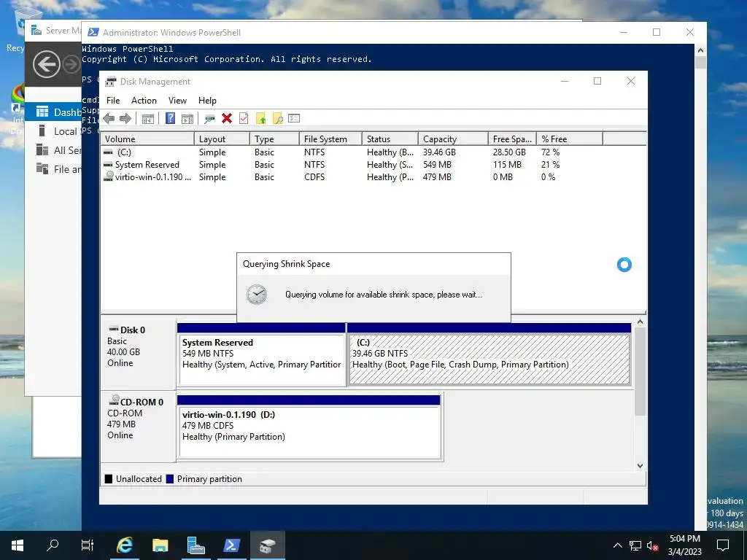Launch Internet Explorer from taskbar

pyautogui.click(x=124, y=545)
